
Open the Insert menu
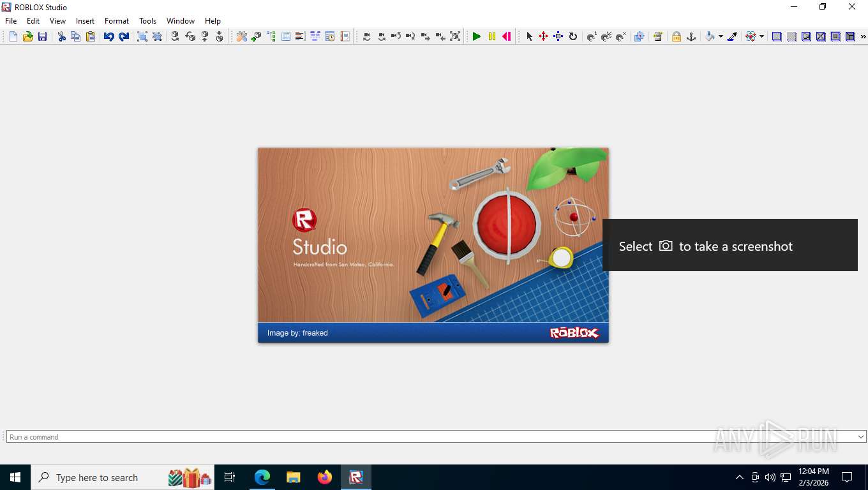click(x=85, y=21)
